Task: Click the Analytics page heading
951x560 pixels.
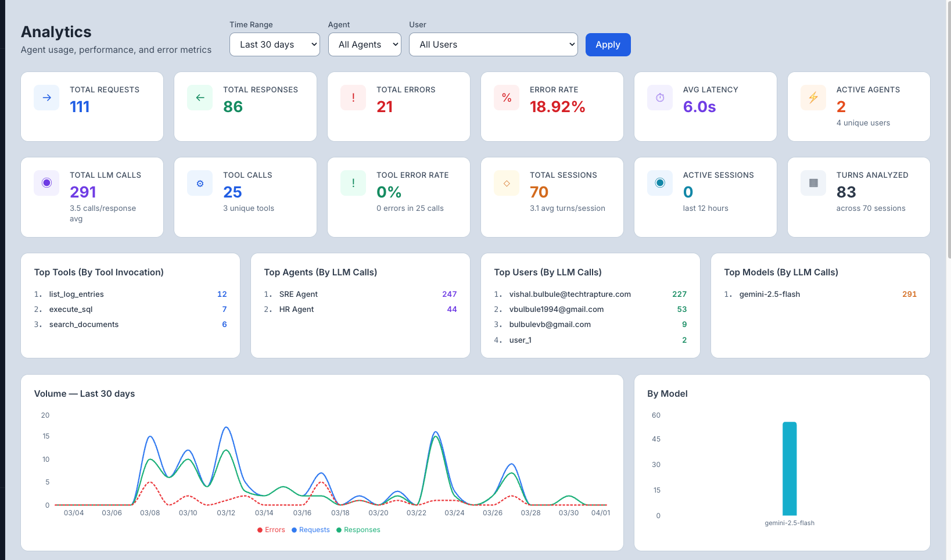Action: tap(56, 32)
